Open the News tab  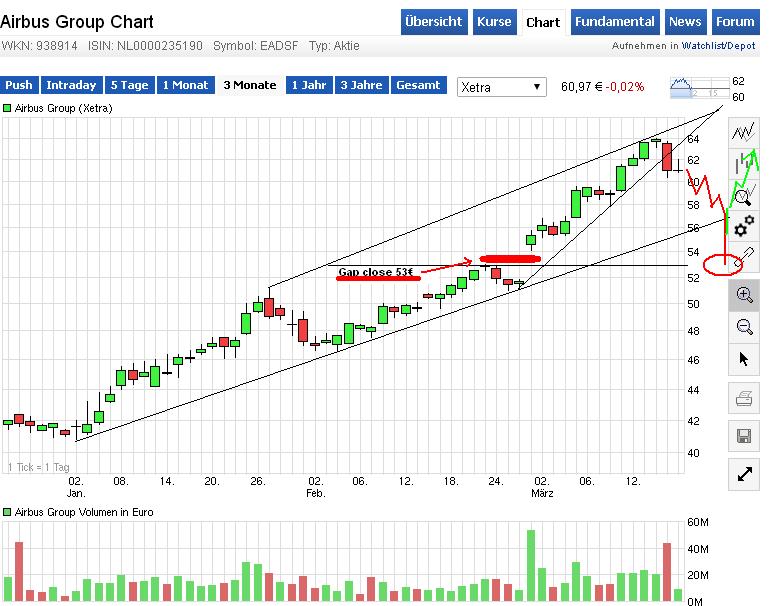pos(685,22)
